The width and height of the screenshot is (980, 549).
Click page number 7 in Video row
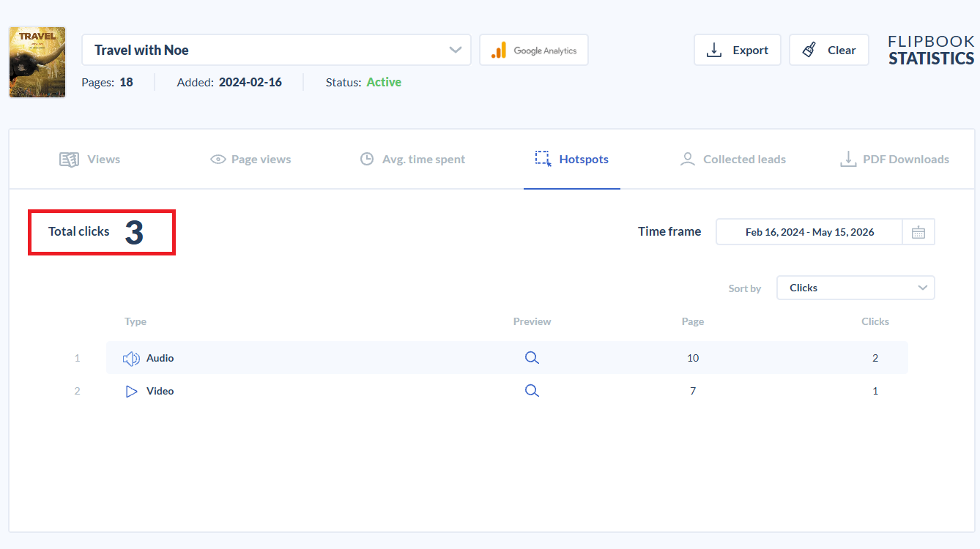pos(693,391)
